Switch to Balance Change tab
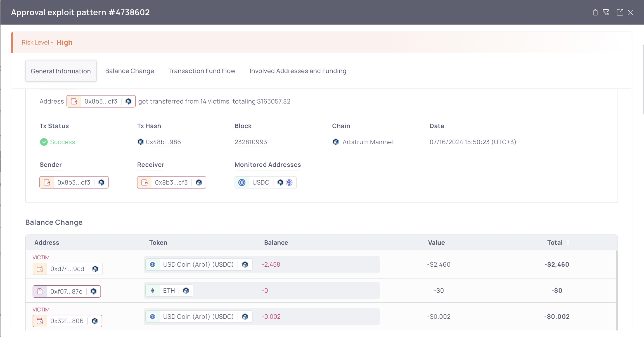 coord(129,71)
